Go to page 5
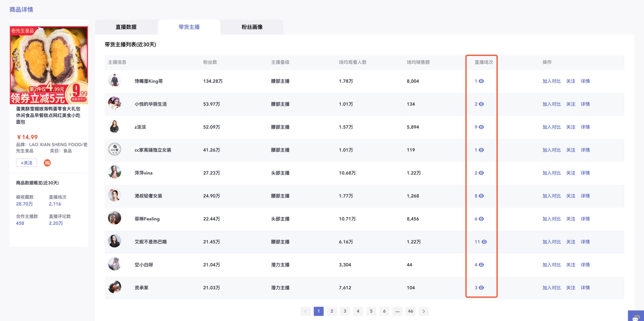Image resolution: width=644 pixels, height=321 pixels. pyautogui.click(x=371, y=311)
